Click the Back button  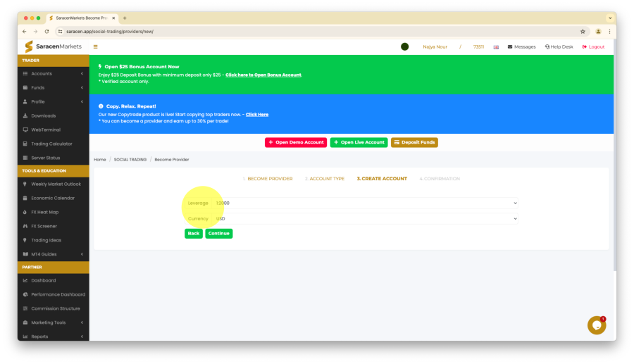coord(194,234)
